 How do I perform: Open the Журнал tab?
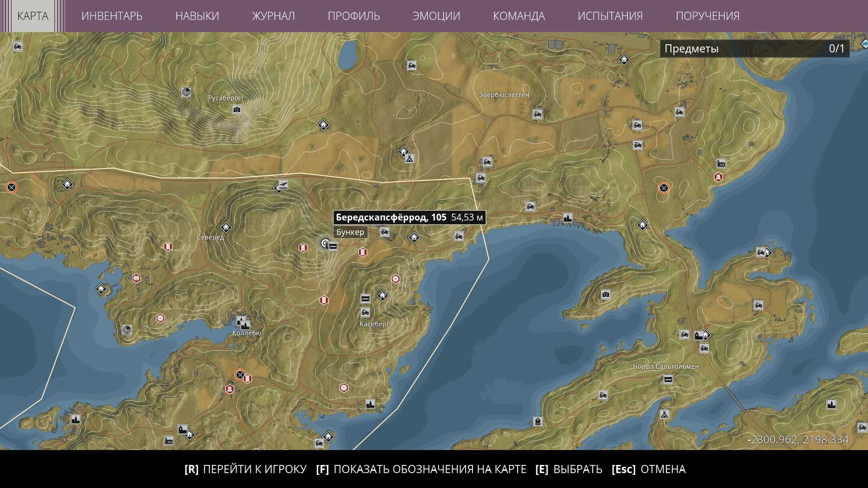tap(273, 16)
